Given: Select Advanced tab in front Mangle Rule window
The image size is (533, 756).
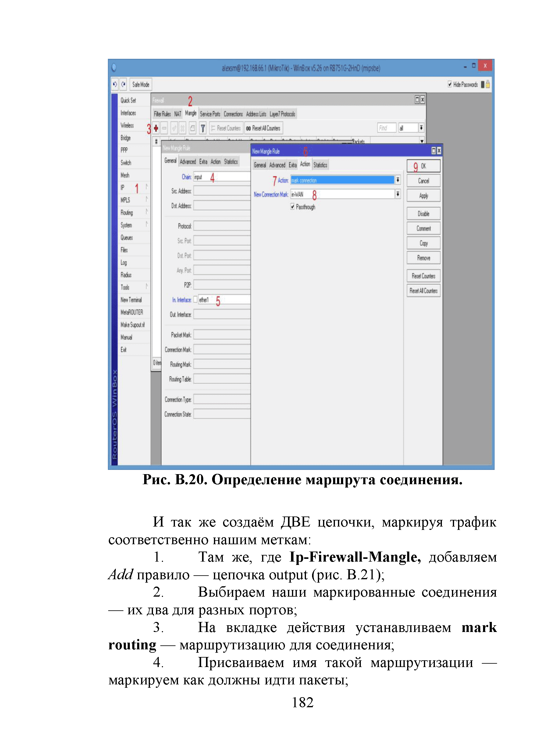Looking at the screenshot, I should tap(277, 165).
